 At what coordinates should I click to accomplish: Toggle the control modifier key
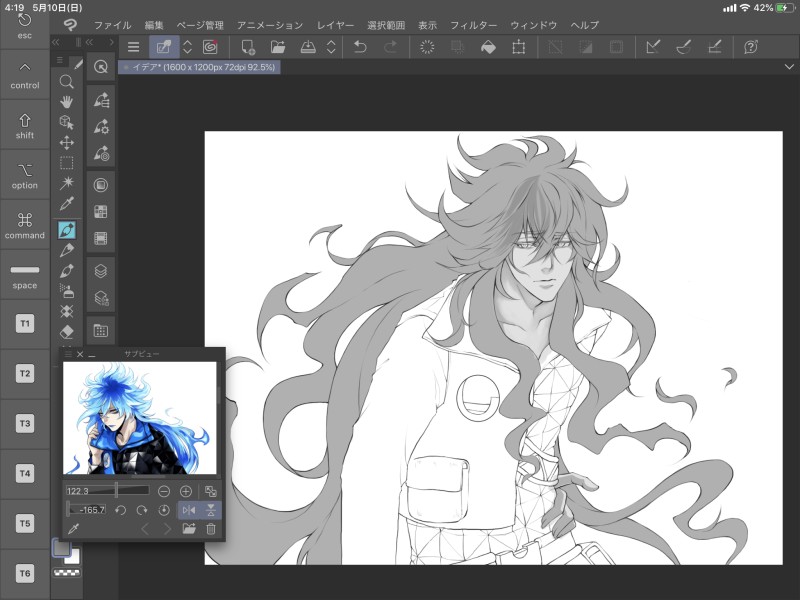[x=24, y=76]
